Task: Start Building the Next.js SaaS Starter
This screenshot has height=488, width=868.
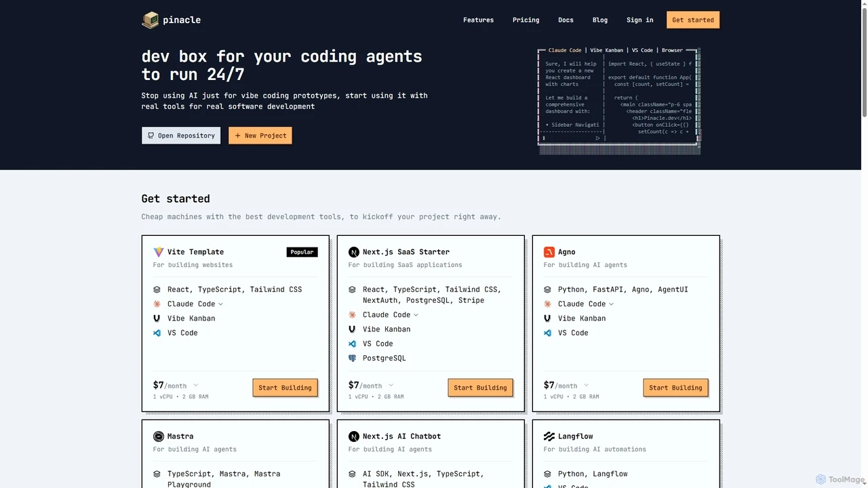Action: pyautogui.click(x=480, y=388)
